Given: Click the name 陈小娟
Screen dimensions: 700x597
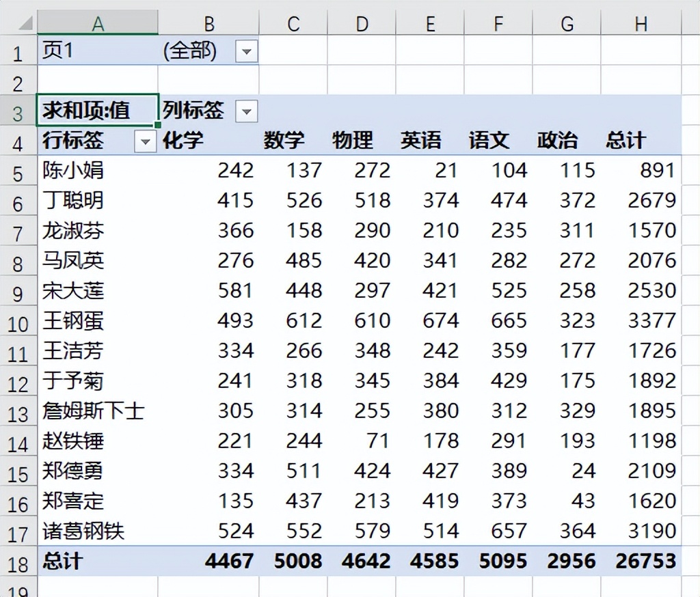Looking at the screenshot, I should [x=73, y=171].
